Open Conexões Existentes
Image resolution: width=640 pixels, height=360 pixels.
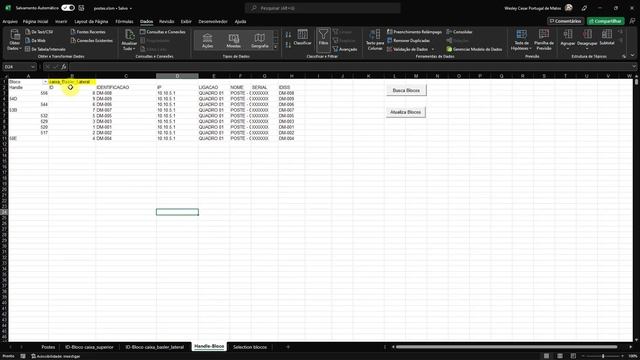pyautogui.click(x=91, y=40)
